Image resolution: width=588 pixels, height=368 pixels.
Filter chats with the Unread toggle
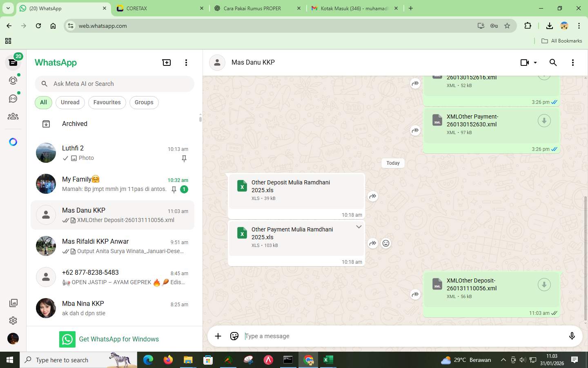[x=69, y=102]
